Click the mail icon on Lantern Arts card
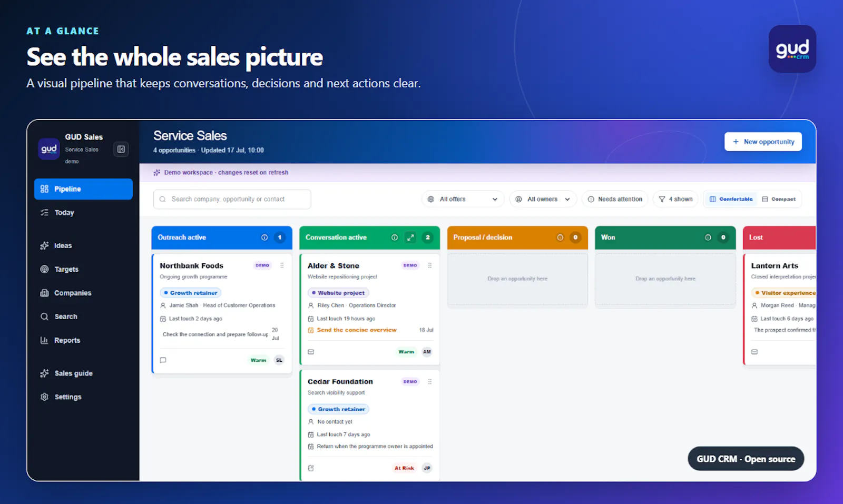The image size is (843, 504). tap(754, 352)
